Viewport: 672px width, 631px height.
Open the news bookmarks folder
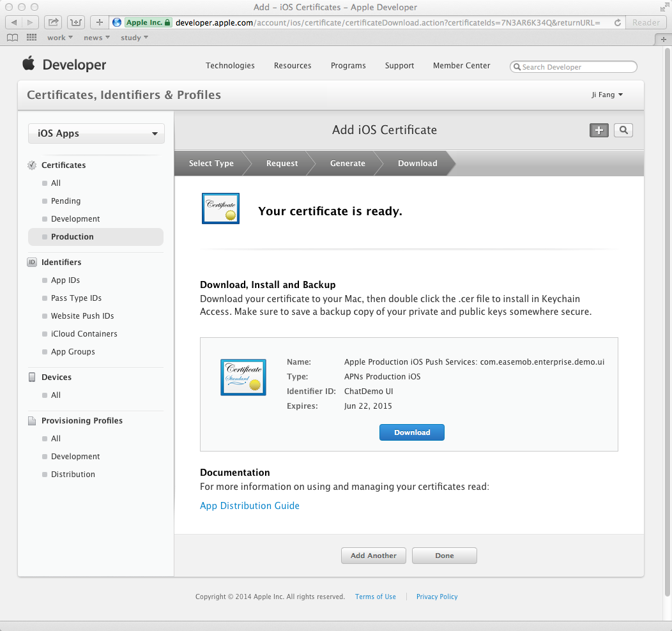97,38
